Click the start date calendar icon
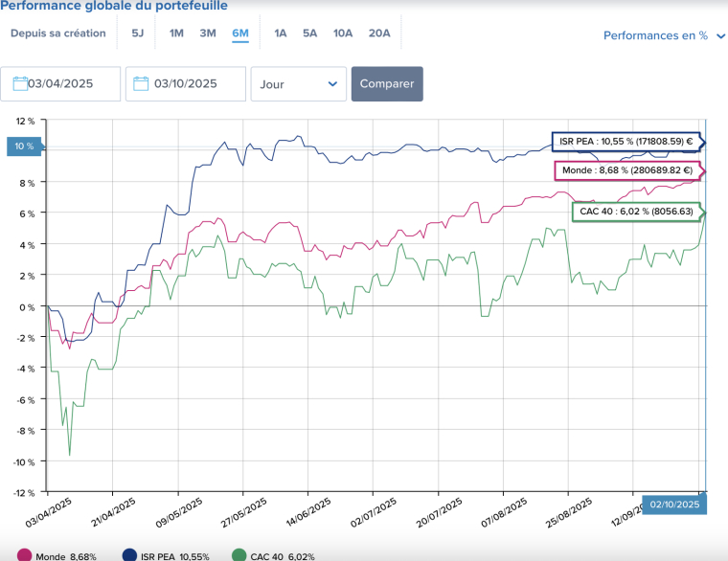The width and height of the screenshot is (728, 561). tap(19, 84)
